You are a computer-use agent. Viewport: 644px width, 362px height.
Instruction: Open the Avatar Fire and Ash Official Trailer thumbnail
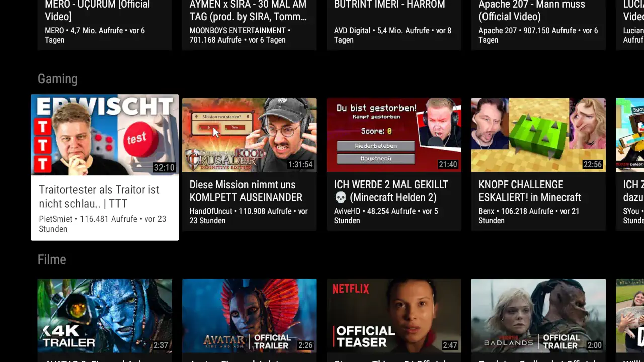[x=249, y=316]
